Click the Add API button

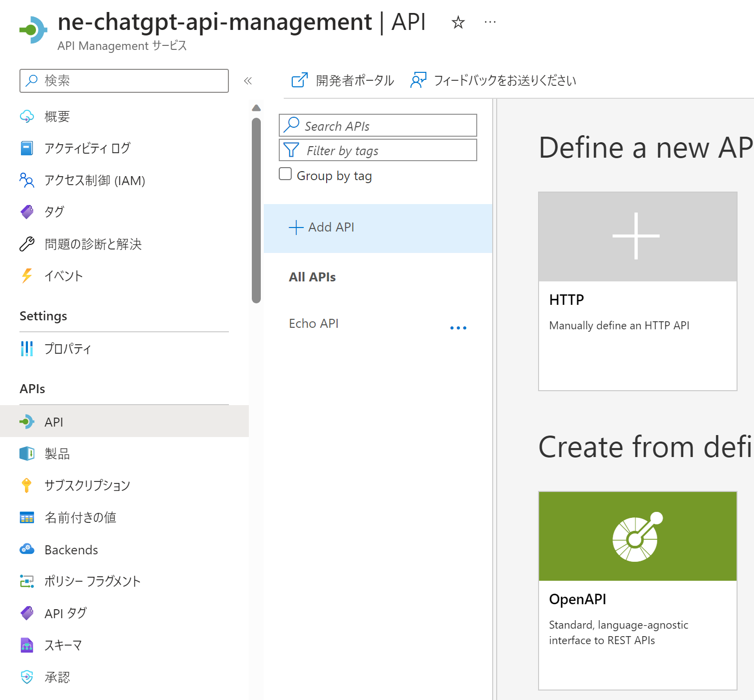click(322, 228)
